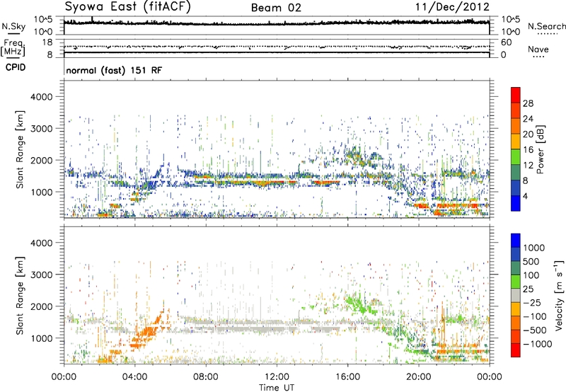Screen dimensions: 566x392
Task: Click the 'Slant Range [km]' label of power panel
Action: [x=20, y=149]
